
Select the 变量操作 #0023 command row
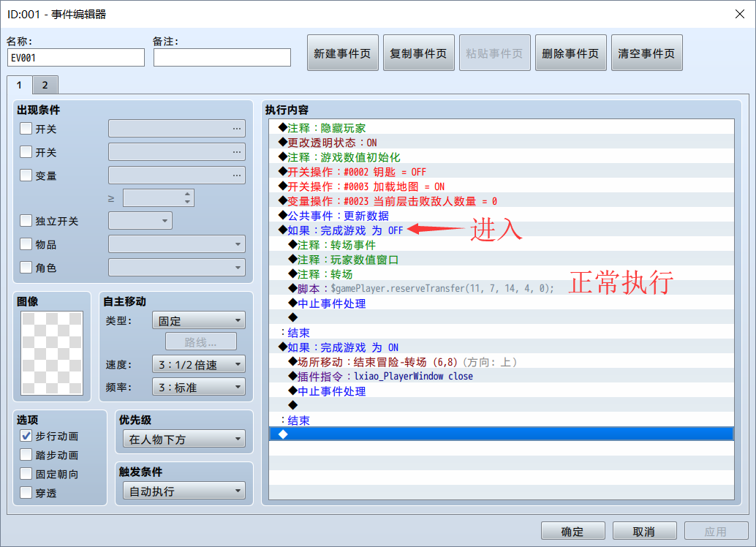(502, 201)
